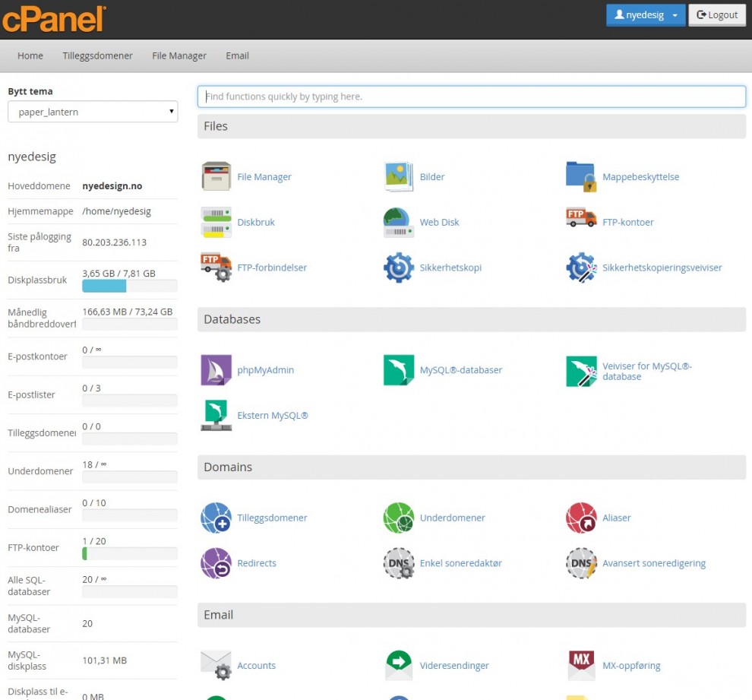Open the MX-oppføring icon

coord(581,666)
